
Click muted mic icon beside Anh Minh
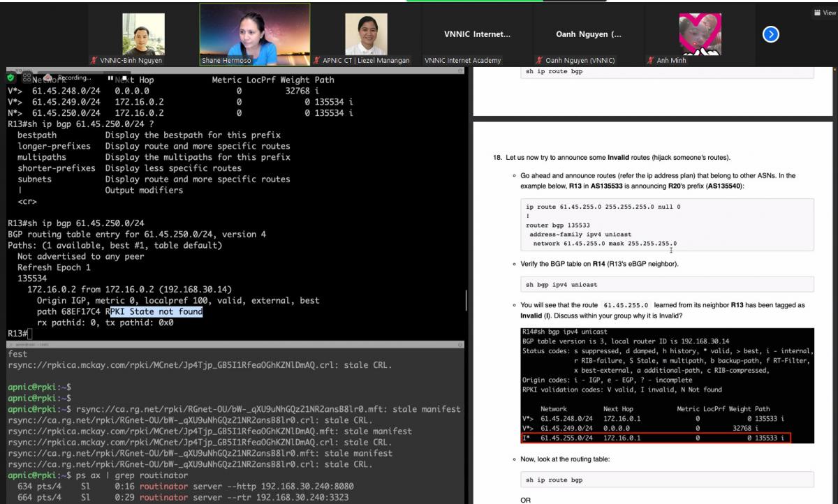coord(651,61)
